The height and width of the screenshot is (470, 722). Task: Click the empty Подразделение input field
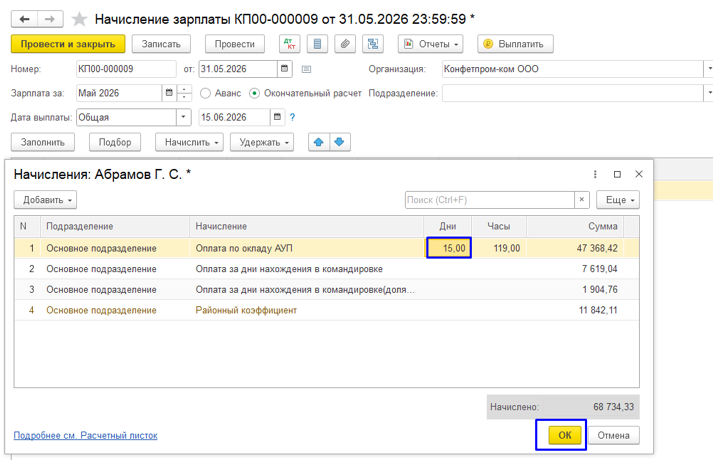pyautogui.click(x=572, y=93)
